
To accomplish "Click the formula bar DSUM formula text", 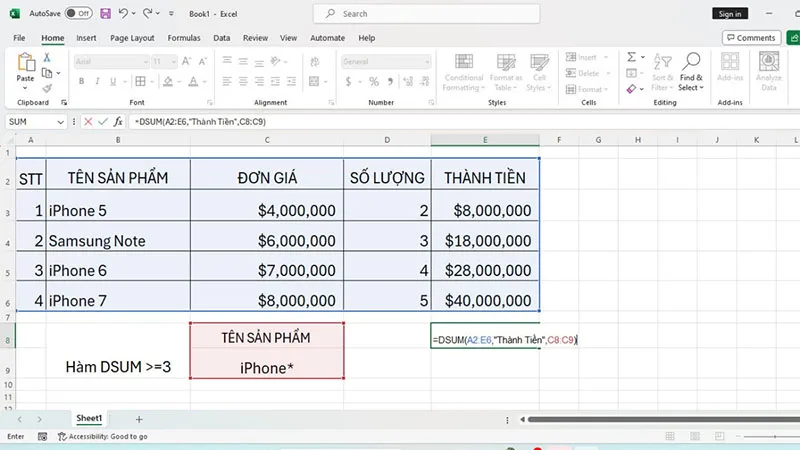I will tap(200, 121).
